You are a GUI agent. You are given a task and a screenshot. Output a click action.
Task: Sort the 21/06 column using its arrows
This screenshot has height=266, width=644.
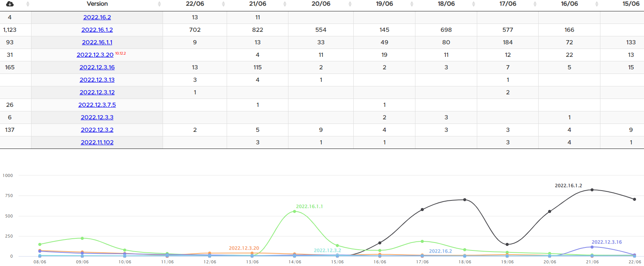click(285, 4)
